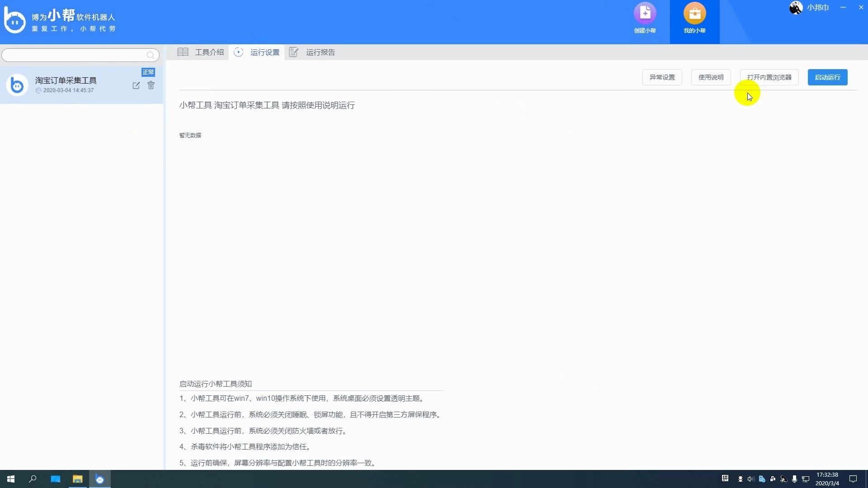Click the 正常 status badge
This screenshot has width=868, height=488.
[148, 72]
